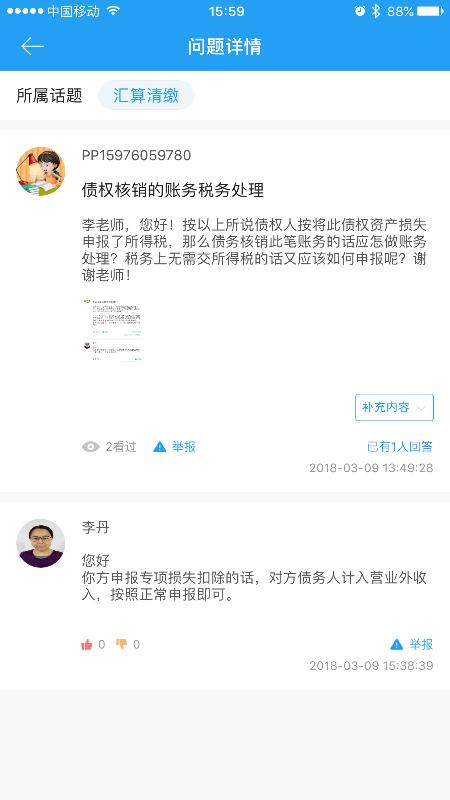Viewport: 450px width, 800px height.
Task: Click the eye views icon
Action: pos(90,447)
